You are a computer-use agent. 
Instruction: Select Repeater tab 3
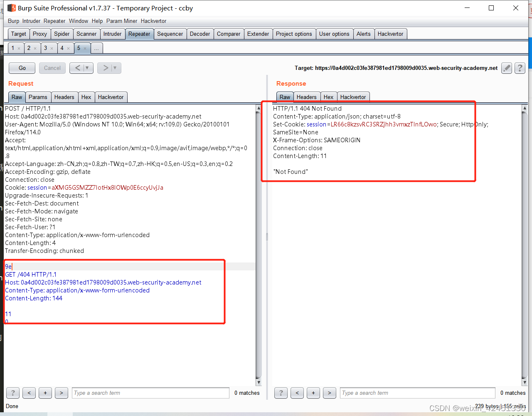pyautogui.click(x=46, y=48)
